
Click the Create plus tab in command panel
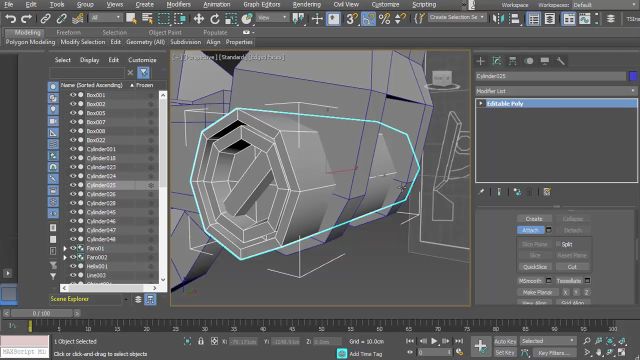point(480,61)
